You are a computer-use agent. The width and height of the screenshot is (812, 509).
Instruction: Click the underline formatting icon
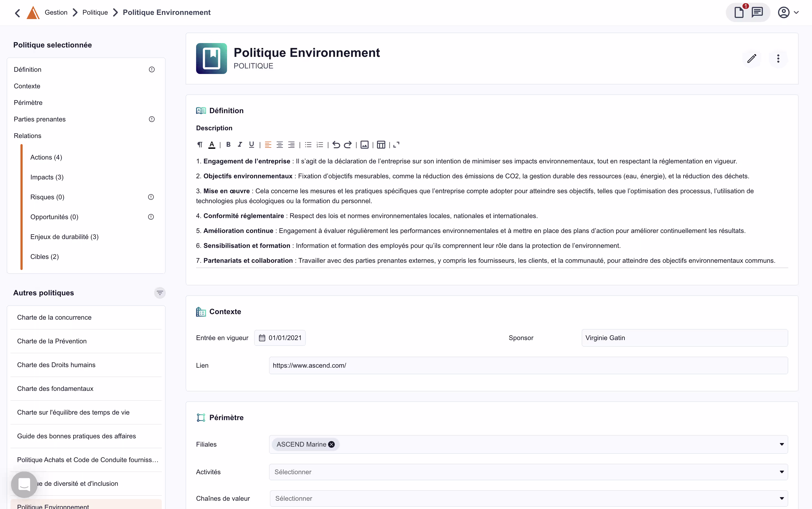click(x=251, y=145)
